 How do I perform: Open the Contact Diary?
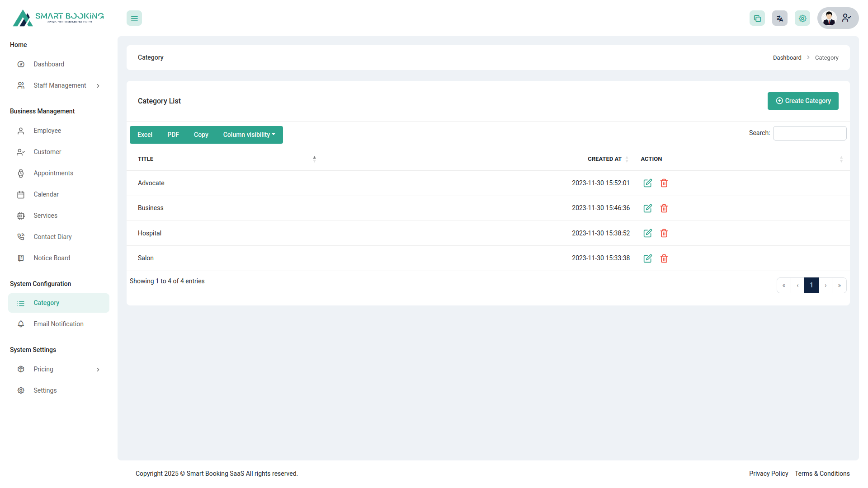pyautogui.click(x=52, y=236)
